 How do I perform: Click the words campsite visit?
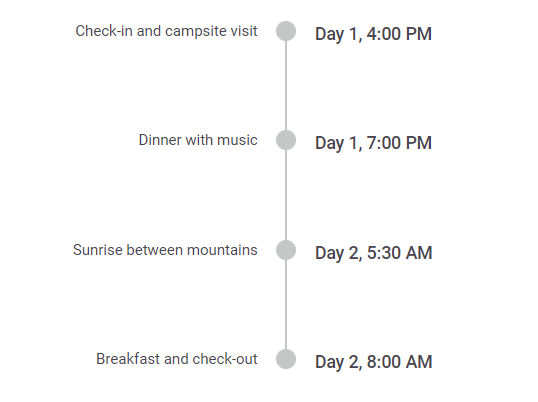click(x=211, y=32)
